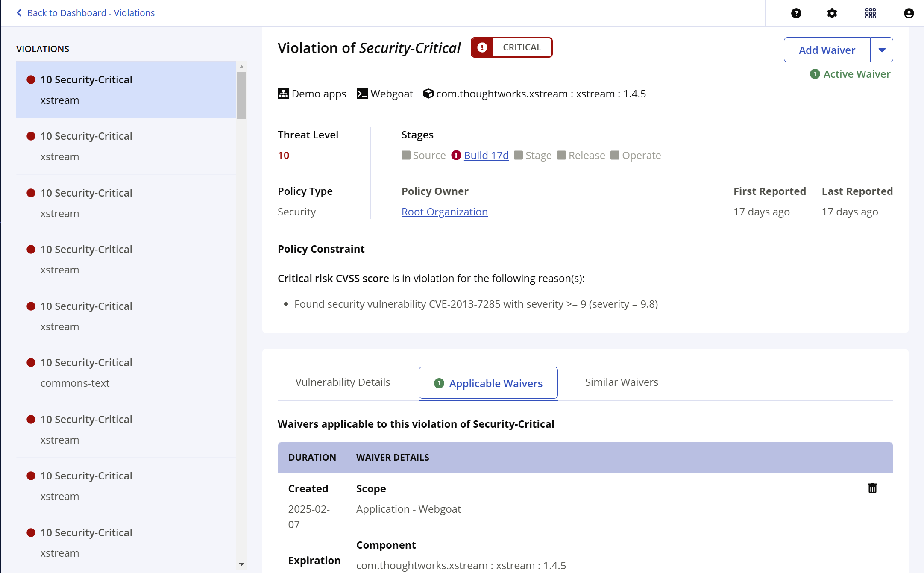Open the Similar Waivers tab

pyautogui.click(x=622, y=382)
